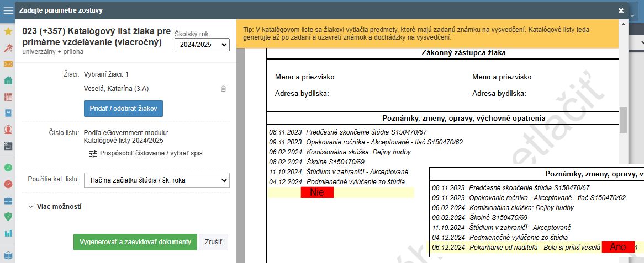Open the Školský rok 2024/2025 dropdown

click(x=202, y=45)
